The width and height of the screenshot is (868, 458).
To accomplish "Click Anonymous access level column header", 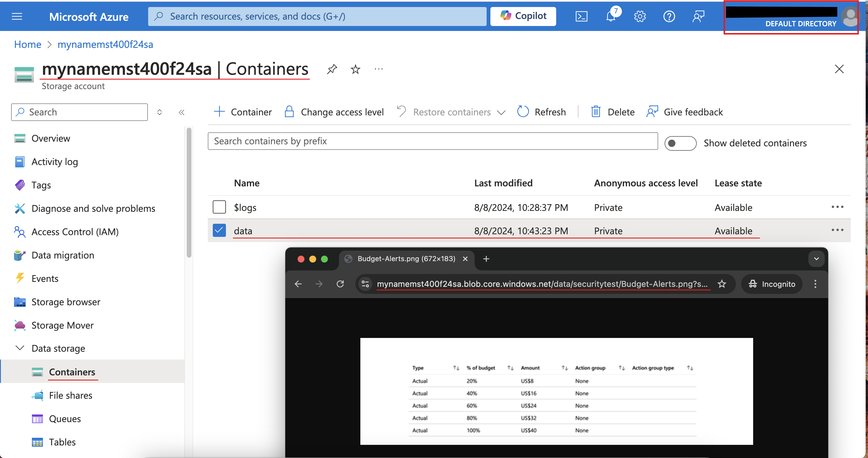I will (646, 183).
